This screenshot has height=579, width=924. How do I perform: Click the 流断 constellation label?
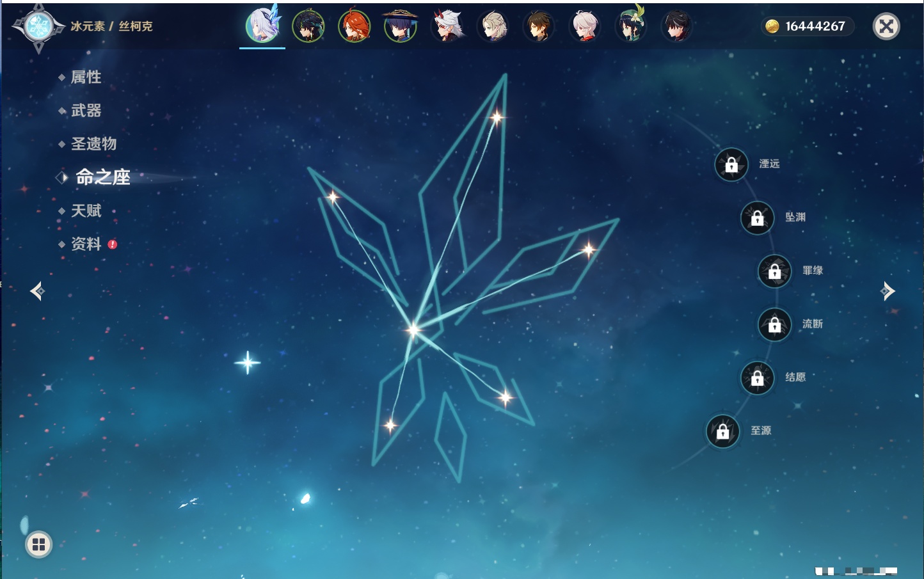click(813, 324)
